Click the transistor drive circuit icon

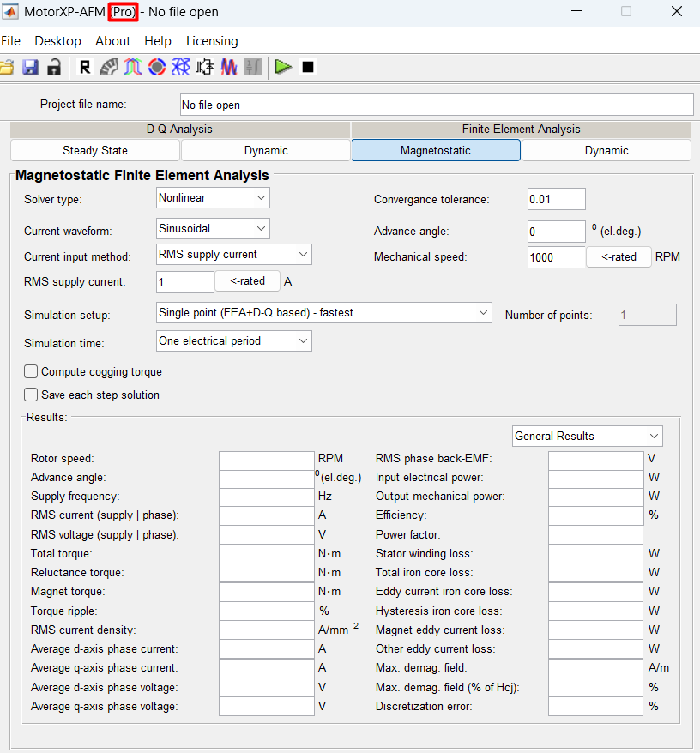[205, 67]
